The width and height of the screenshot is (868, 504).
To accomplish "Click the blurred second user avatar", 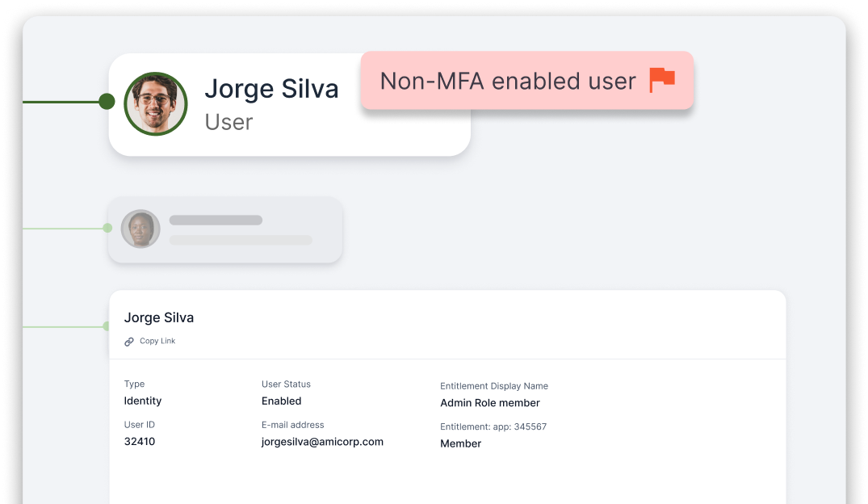I will (140, 229).
